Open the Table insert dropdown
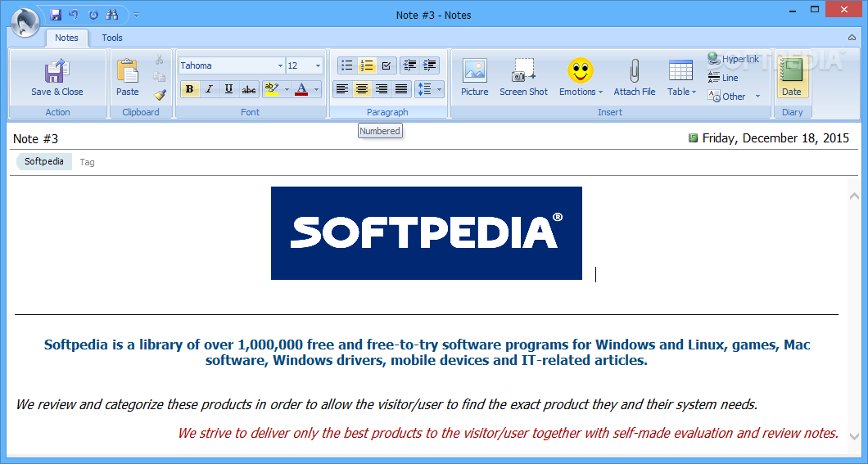 [x=681, y=78]
